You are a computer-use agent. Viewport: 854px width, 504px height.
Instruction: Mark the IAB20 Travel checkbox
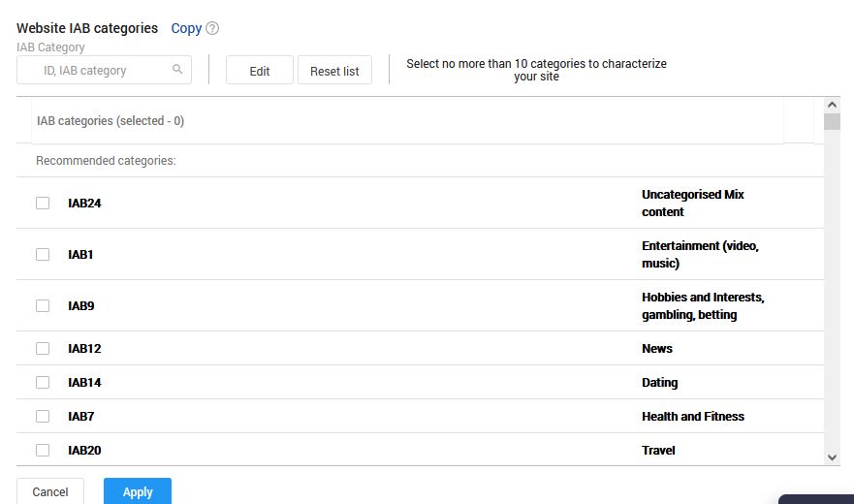click(43, 451)
